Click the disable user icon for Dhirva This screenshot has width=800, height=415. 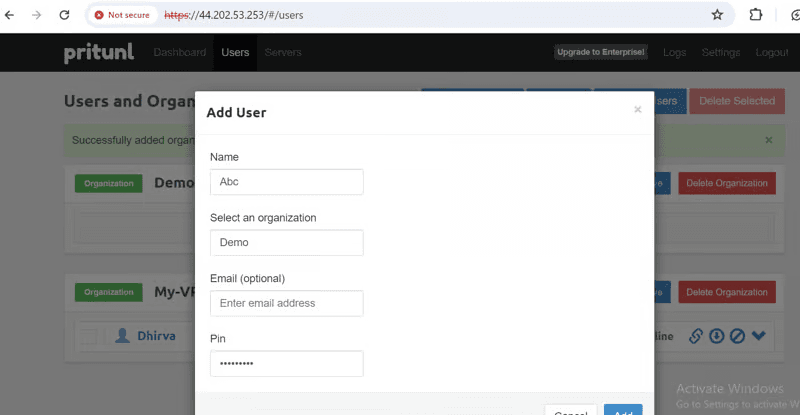[x=736, y=336]
